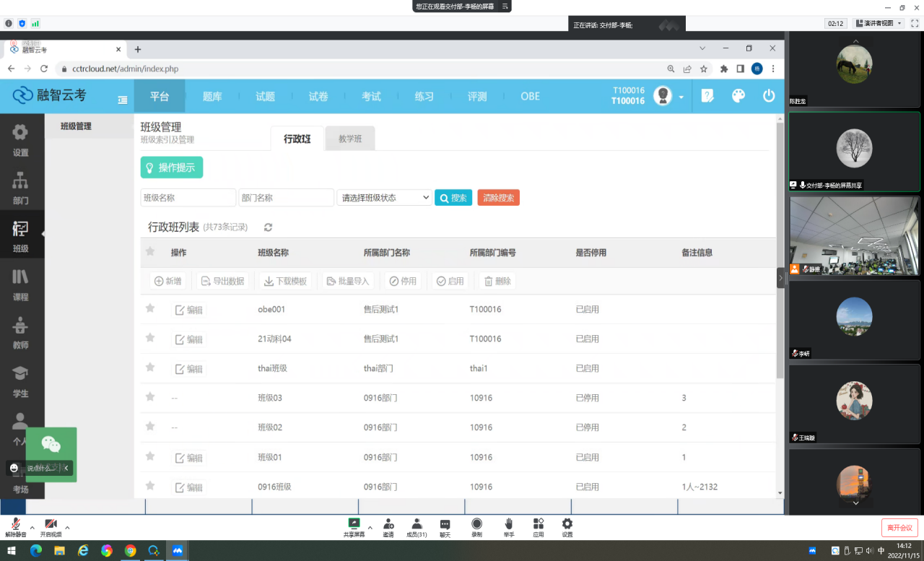Open the 请选择班级状态 dropdown
Image resolution: width=924 pixels, height=561 pixels.
click(384, 198)
